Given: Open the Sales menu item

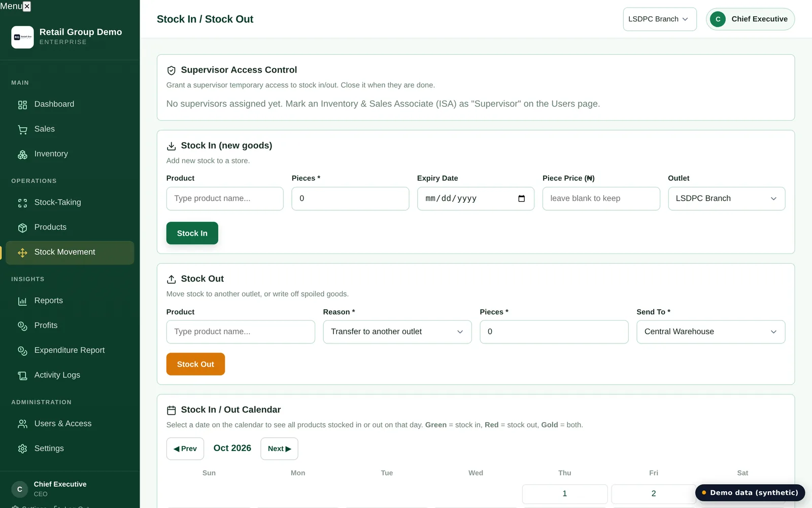Looking at the screenshot, I should pyautogui.click(x=70, y=129).
